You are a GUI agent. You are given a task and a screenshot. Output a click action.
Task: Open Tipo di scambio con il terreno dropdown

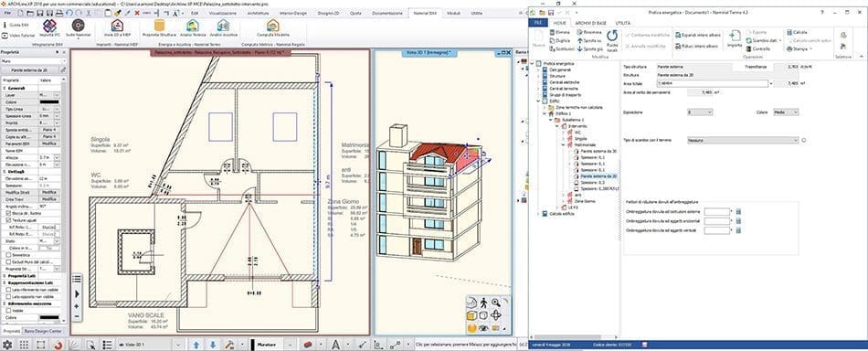click(x=743, y=141)
